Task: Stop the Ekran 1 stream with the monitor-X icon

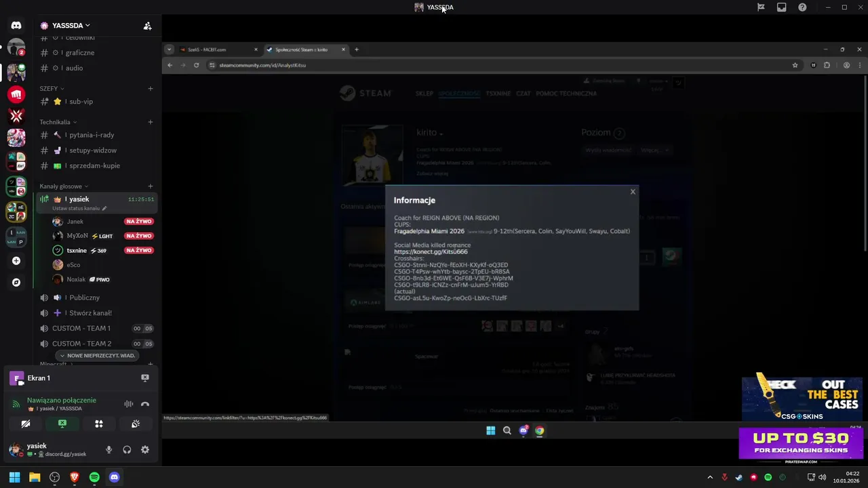Action: (x=144, y=378)
